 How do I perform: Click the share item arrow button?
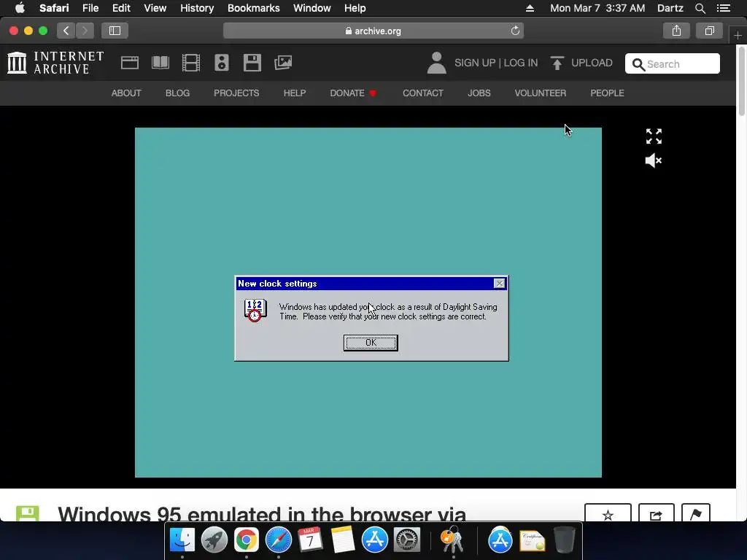click(x=656, y=513)
